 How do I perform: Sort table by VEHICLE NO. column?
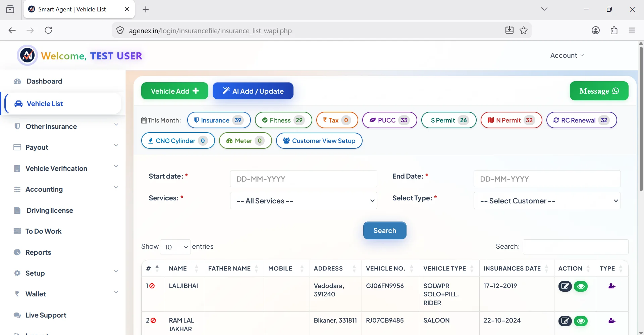click(x=390, y=269)
